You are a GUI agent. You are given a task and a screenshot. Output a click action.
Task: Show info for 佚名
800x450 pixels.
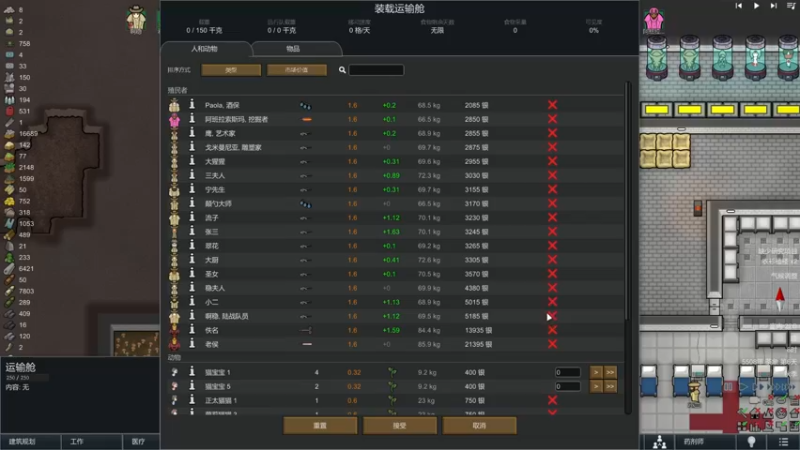pos(192,330)
